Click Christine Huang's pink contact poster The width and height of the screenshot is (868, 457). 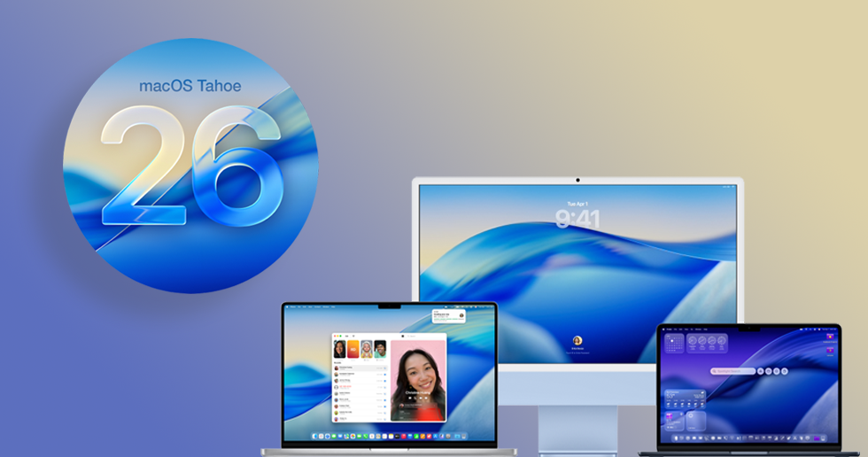tap(418, 381)
